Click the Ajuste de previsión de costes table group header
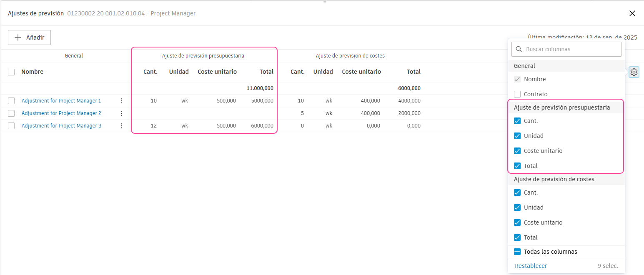The height and width of the screenshot is (275, 644). [350, 56]
